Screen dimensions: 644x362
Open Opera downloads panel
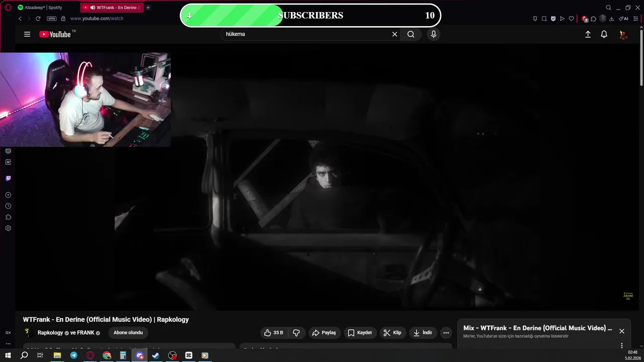[x=611, y=19]
